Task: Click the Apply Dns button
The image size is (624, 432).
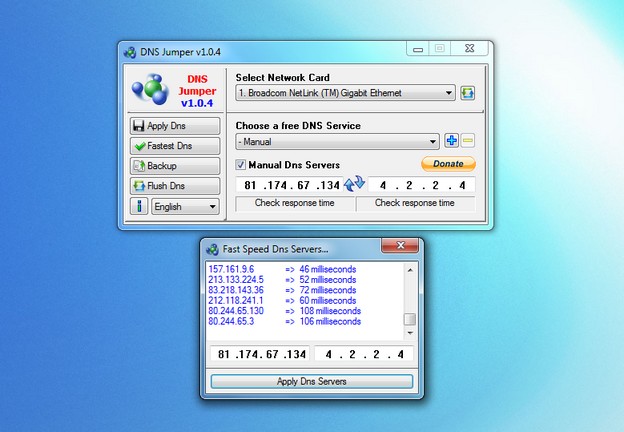Action: 175,126
